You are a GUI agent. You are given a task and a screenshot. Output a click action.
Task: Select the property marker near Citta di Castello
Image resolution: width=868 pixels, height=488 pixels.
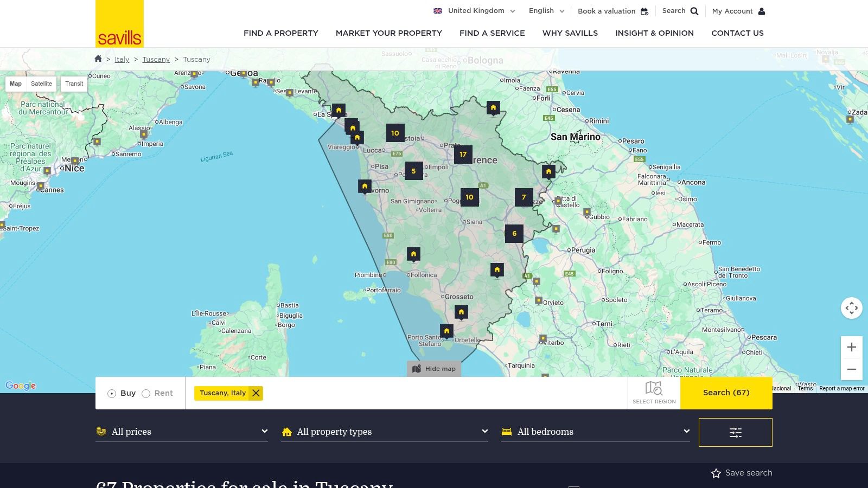pyautogui.click(x=548, y=172)
